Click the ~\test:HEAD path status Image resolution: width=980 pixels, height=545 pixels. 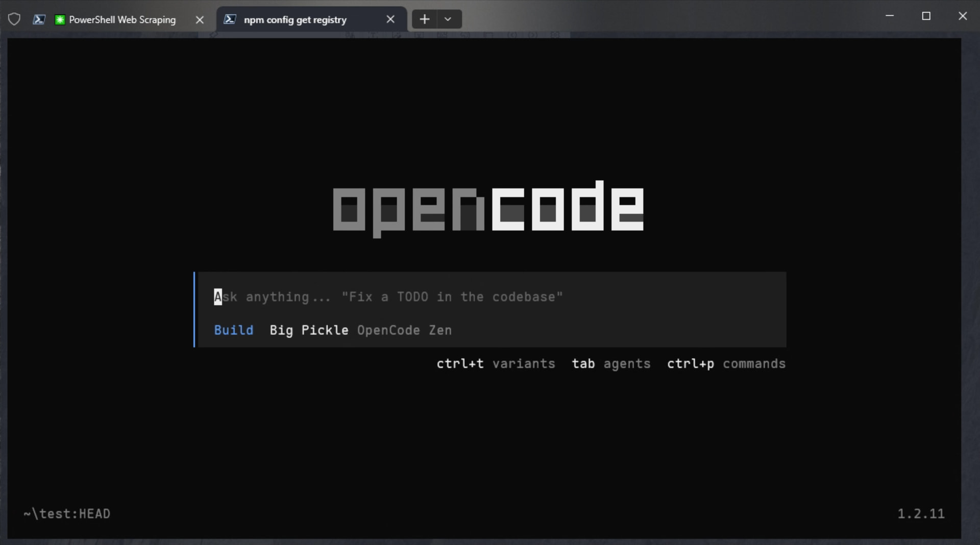pos(67,514)
